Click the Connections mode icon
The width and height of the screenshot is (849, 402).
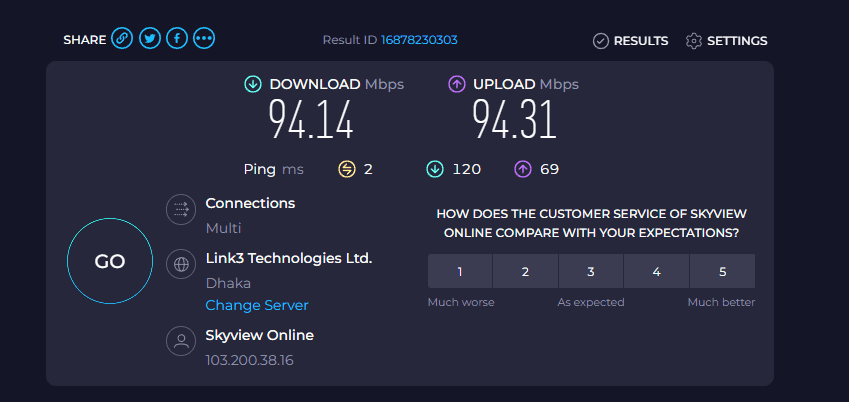(x=181, y=210)
